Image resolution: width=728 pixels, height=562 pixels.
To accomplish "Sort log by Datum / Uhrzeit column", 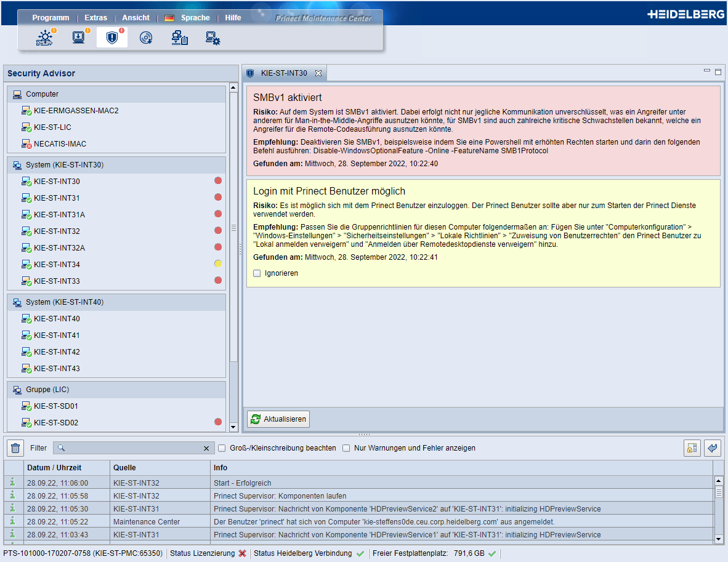I will click(x=67, y=468).
